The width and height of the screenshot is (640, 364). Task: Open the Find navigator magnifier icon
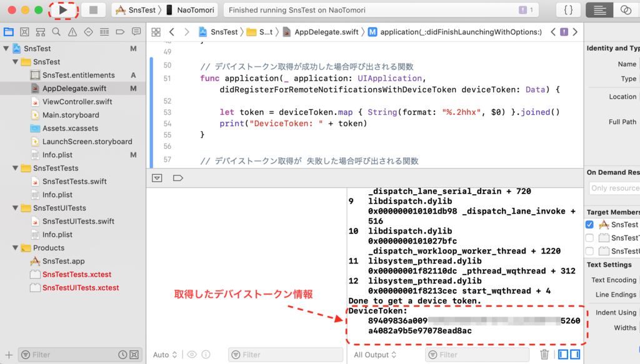56,32
